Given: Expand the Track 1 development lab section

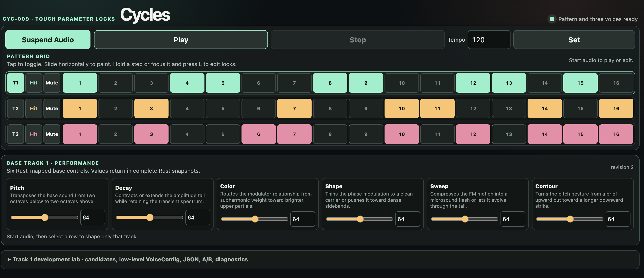Looking at the screenshot, I should pyautogui.click(x=128, y=259).
